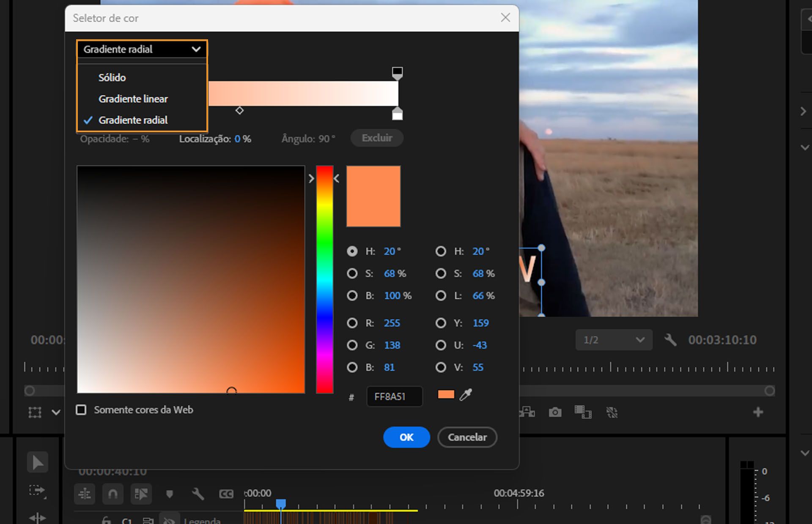Click the Cancelar button
812x524 pixels.
pos(467,437)
